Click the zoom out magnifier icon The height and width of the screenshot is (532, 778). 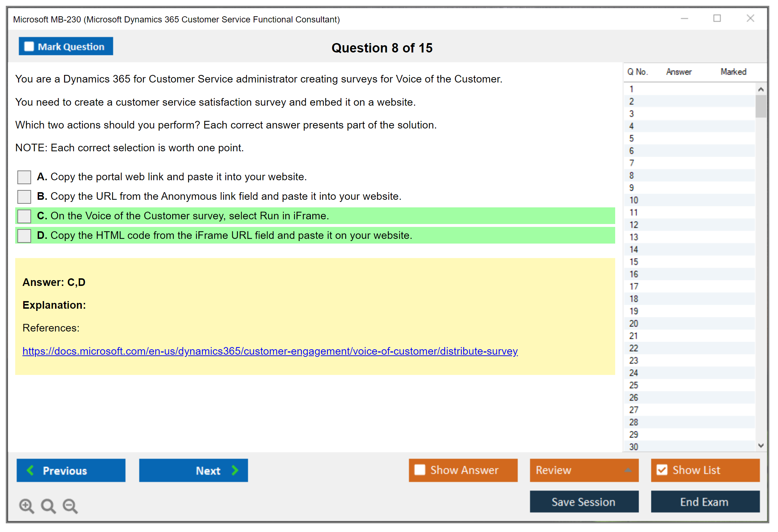coord(70,506)
